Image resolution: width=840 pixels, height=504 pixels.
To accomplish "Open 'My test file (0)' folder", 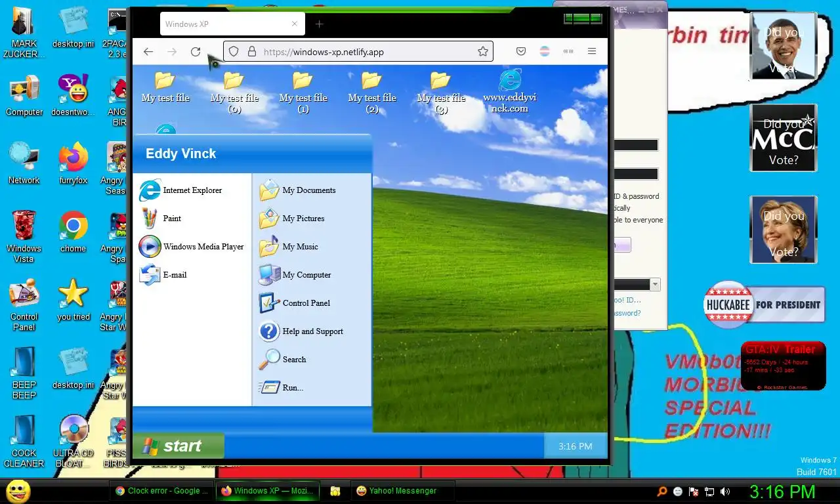I will tap(234, 92).
